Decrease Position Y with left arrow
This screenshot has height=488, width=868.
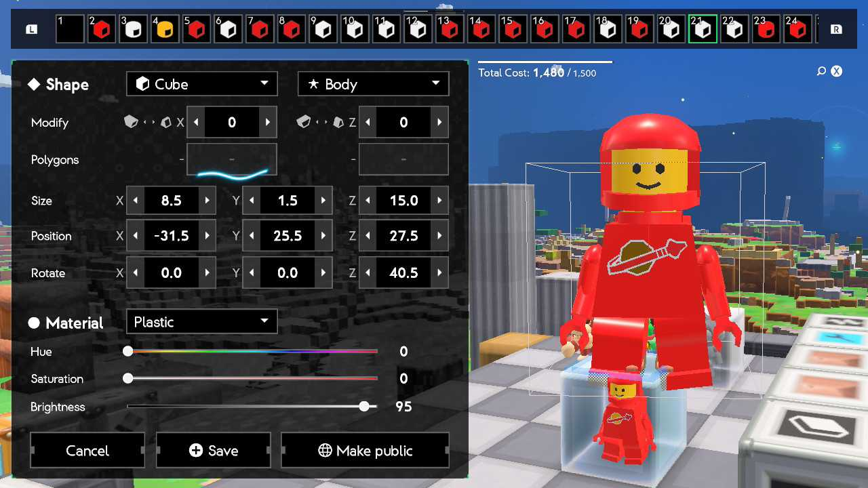pos(252,236)
